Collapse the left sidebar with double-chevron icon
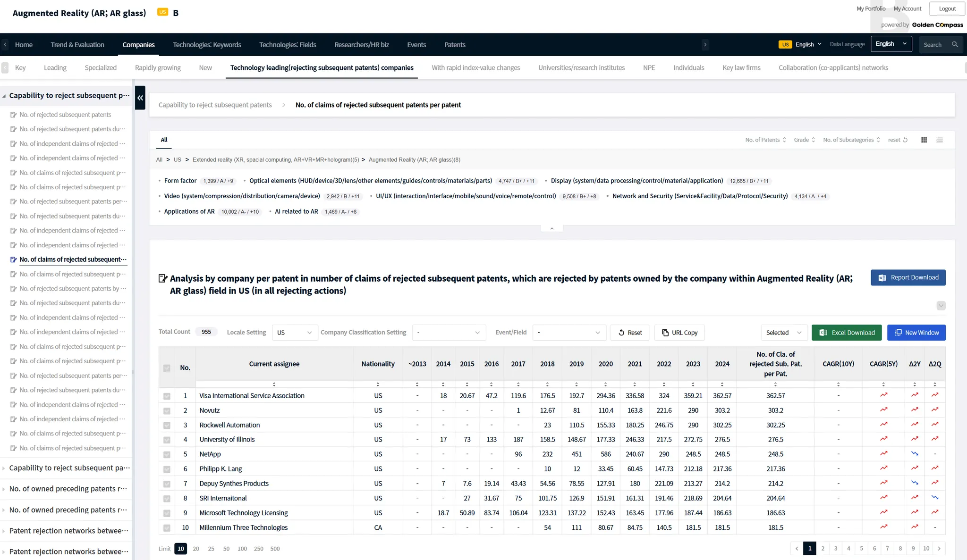The height and width of the screenshot is (560, 967). [x=140, y=98]
